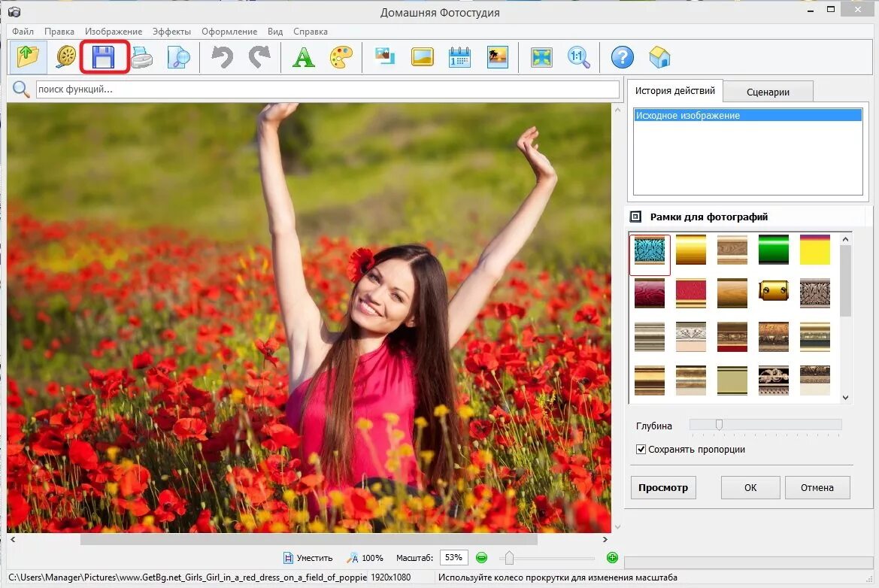Print the photo with the printer icon
This screenshot has height=588, width=879.
[x=141, y=57]
